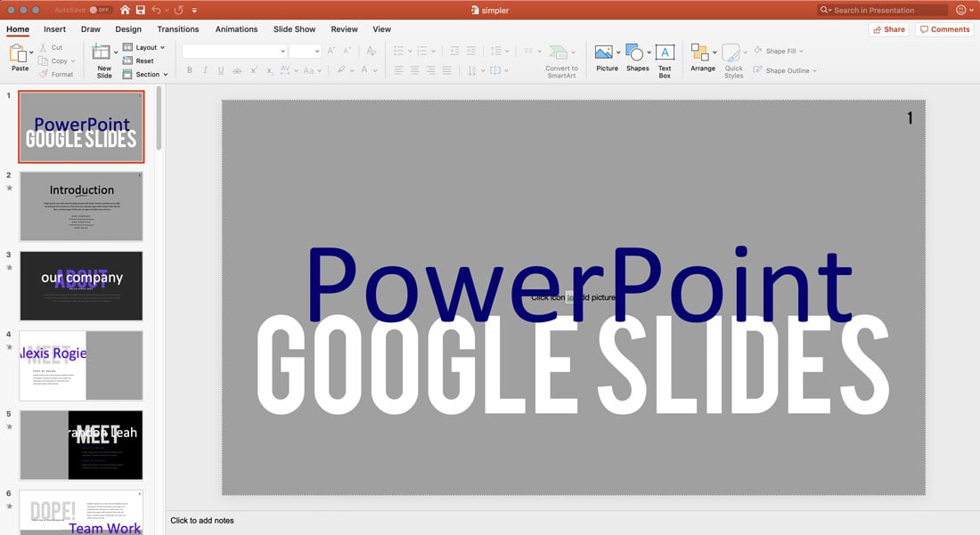Click the Redo/repeat arrow icon
980x535 pixels.
pyautogui.click(x=179, y=10)
